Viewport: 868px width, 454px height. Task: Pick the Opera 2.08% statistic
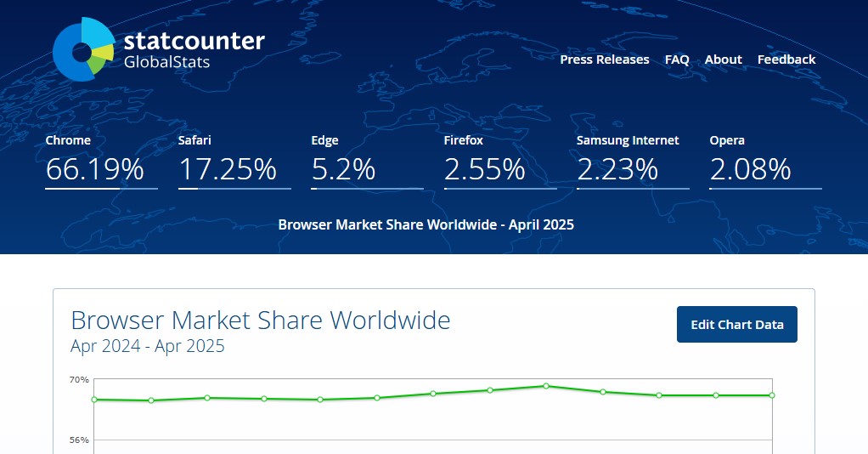click(750, 169)
